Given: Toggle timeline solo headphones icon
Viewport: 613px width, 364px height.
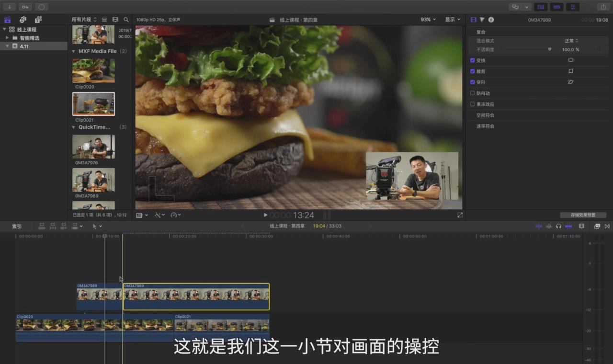Looking at the screenshot, I should (558, 226).
